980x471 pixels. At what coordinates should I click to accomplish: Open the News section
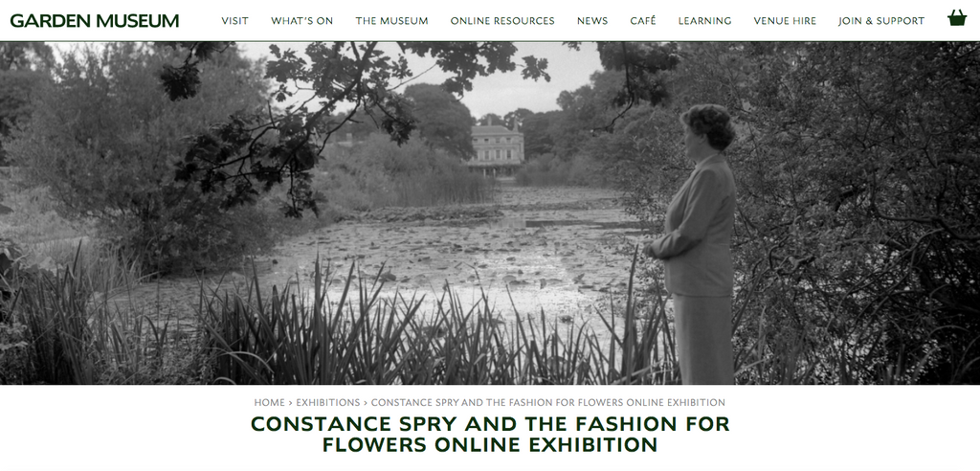tap(592, 21)
